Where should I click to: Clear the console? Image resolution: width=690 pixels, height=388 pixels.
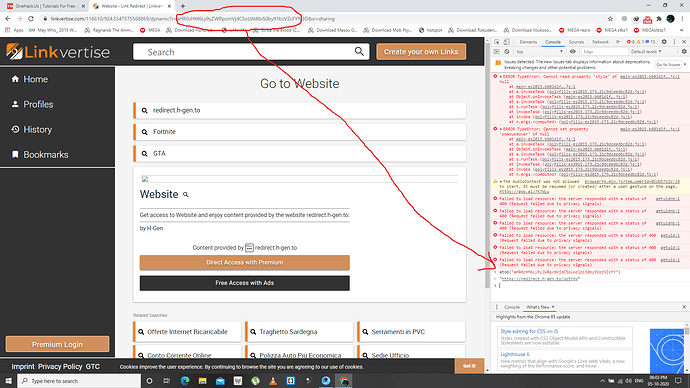[506, 51]
